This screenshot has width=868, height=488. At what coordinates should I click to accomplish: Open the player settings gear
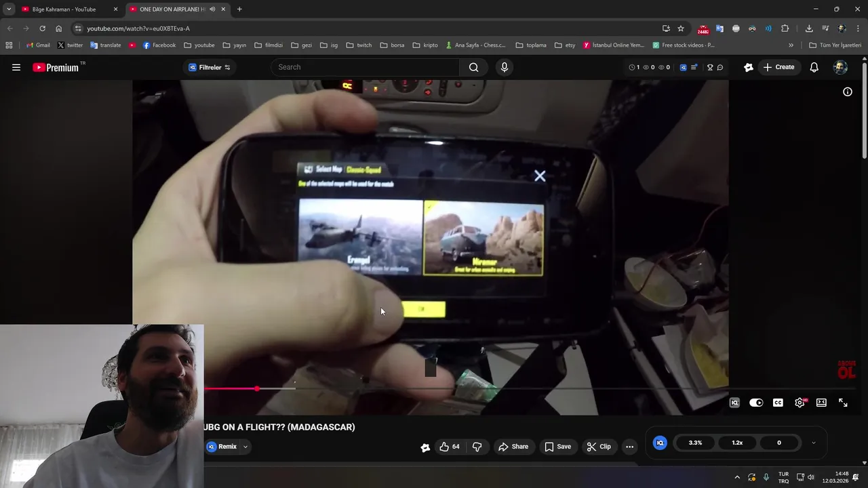click(800, 403)
